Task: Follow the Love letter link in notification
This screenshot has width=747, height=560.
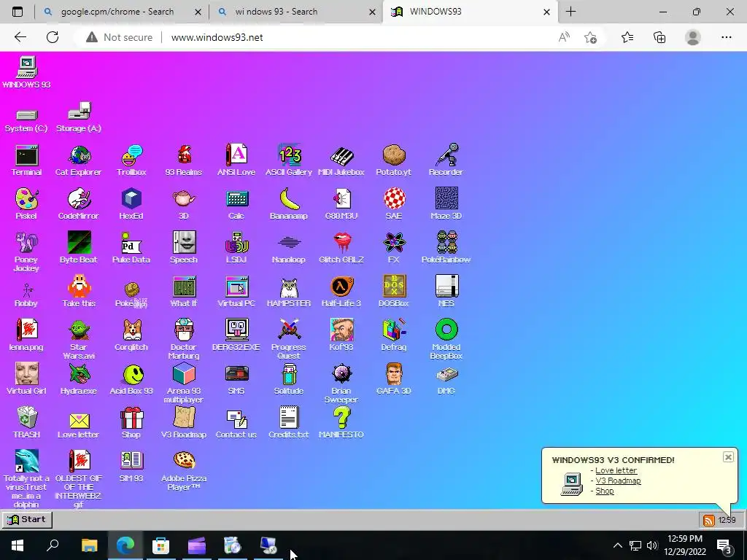Action: 616,470
